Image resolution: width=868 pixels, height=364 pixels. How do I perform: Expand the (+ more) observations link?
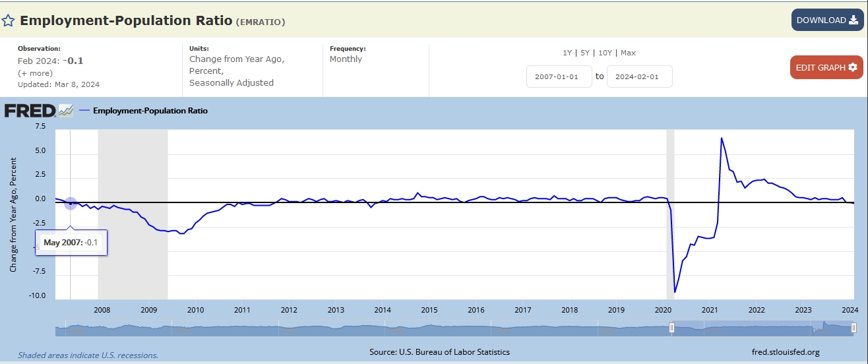pos(34,73)
